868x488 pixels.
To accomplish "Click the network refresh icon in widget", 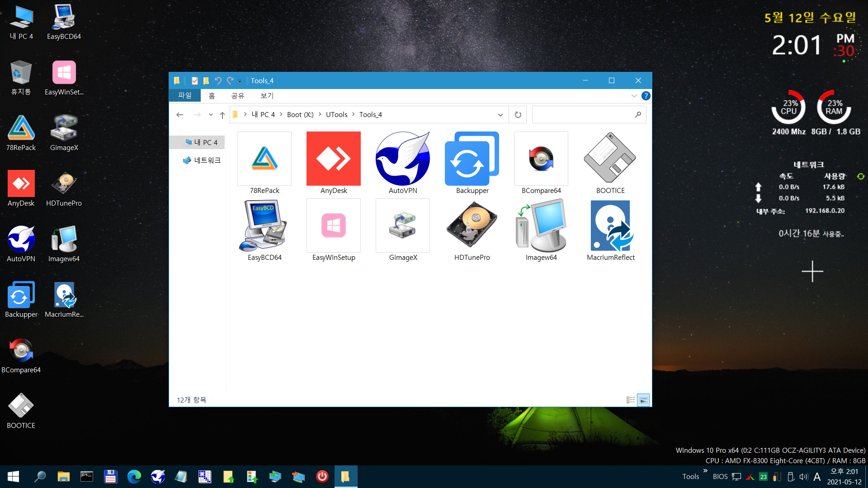I will point(860,176).
